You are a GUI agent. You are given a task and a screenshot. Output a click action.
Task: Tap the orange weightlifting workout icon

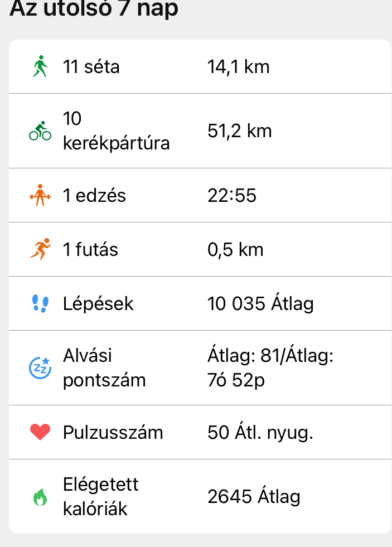[40, 196]
